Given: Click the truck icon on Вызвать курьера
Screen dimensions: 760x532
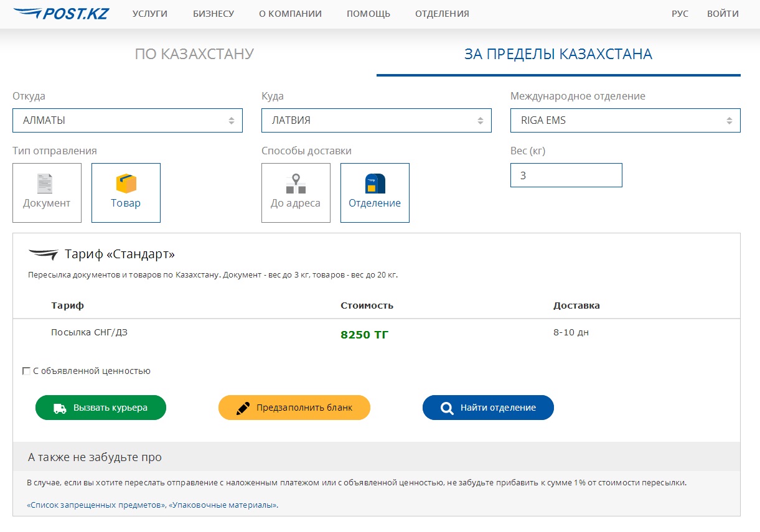Looking at the screenshot, I should coord(60,408).
